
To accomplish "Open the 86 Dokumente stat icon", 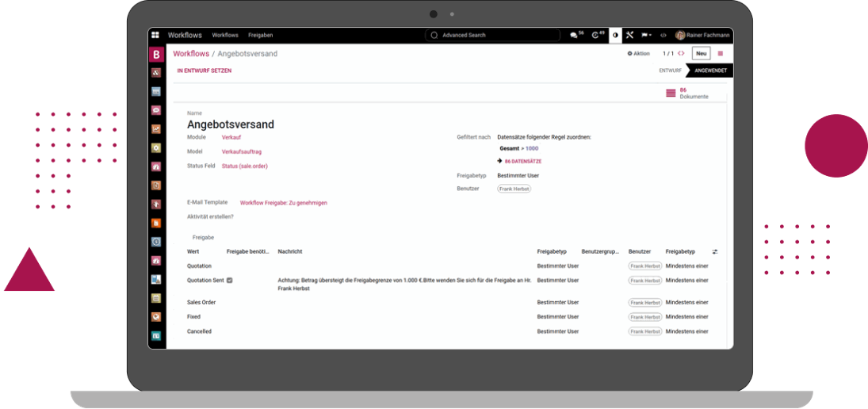I will click(671, 93).
